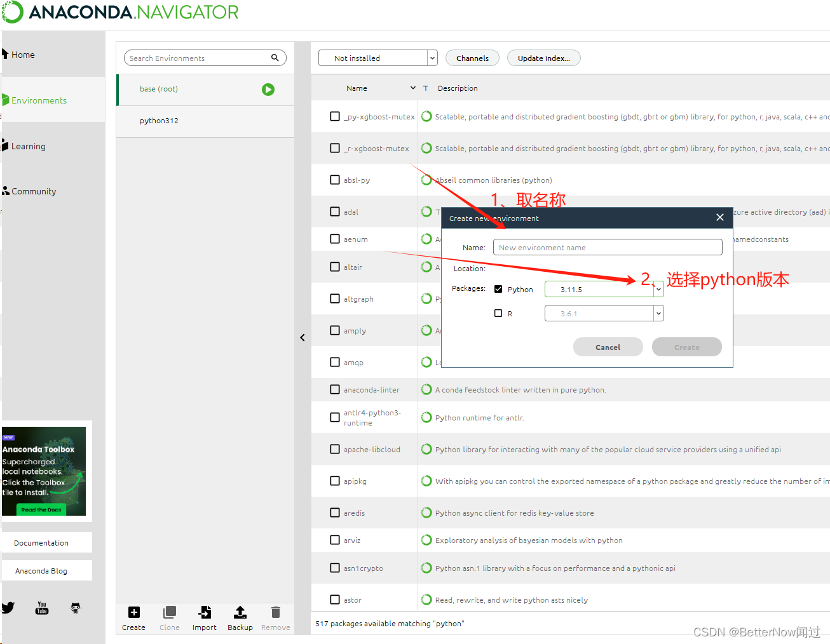830x644 pixels.
Task: Click Cancel in the create dialog
Action: click(x=608, y=347)
